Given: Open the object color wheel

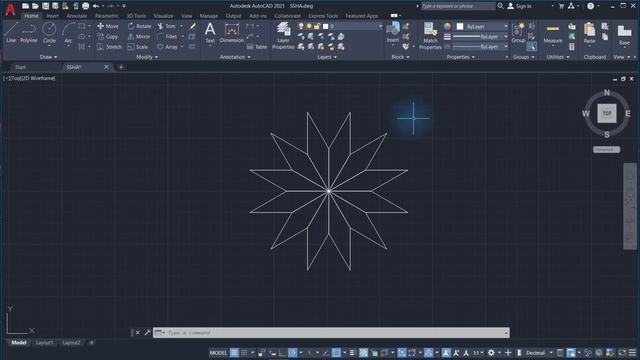Looking at the screenshot, I should pyautogui.click(x=447, y=26).
